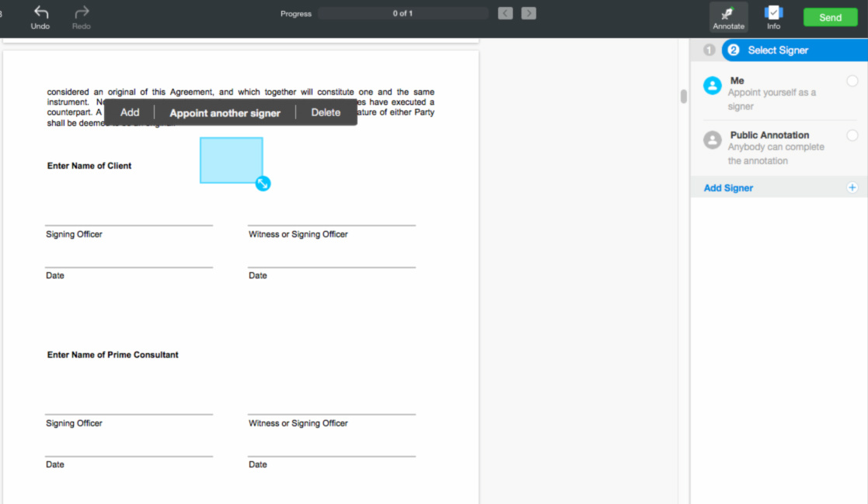Click the plus icon beside Add Signer
Viewport: 868px width, 504px height.
(852, 187)
